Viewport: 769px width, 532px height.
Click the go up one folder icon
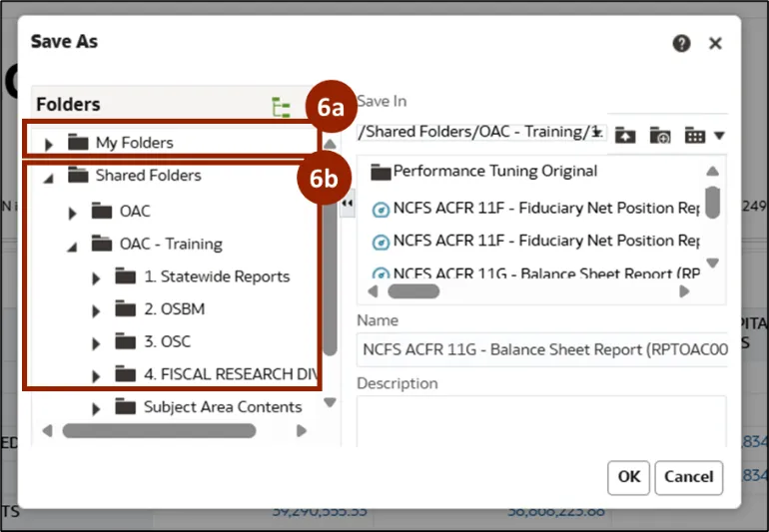[x=625, y=136]
